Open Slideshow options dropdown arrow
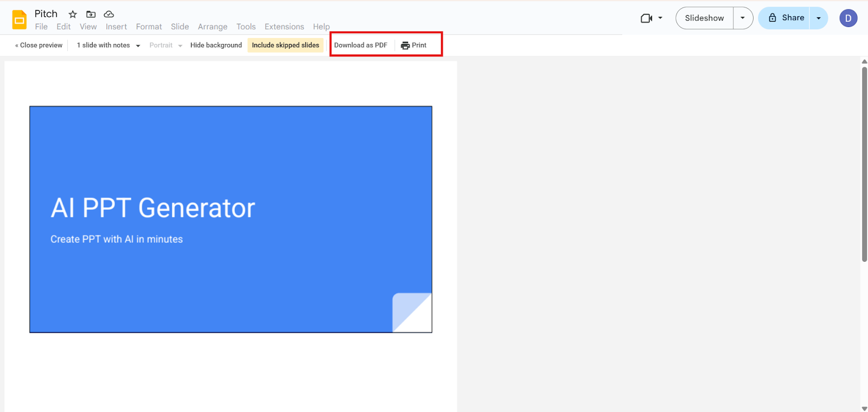Screen dimensions: 868x412 pos(743,18)
